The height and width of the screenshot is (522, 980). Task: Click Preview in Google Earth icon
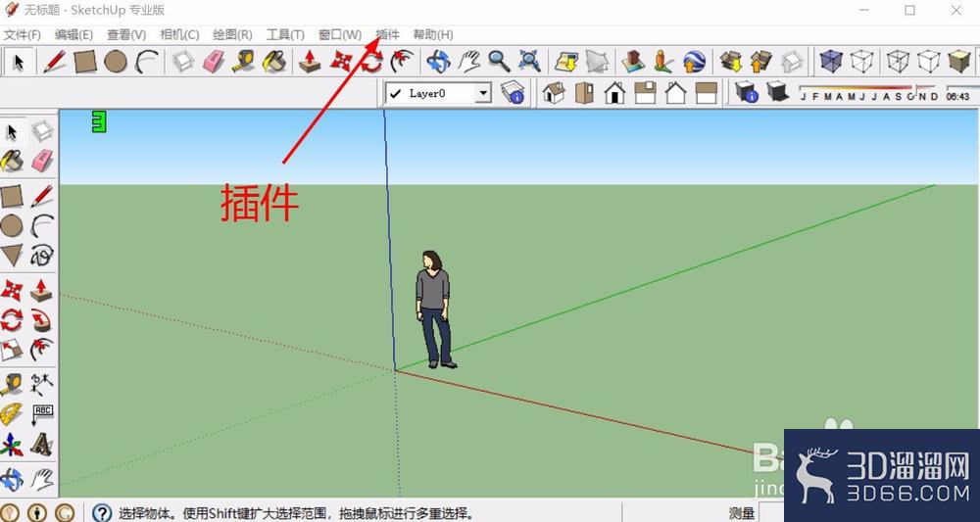(x=694, y=61)
